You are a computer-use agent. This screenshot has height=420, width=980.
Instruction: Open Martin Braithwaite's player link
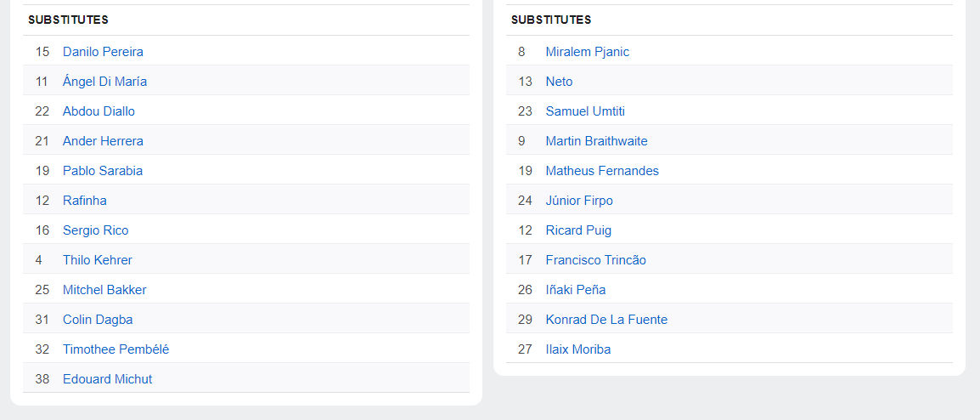tap(597, 141)
